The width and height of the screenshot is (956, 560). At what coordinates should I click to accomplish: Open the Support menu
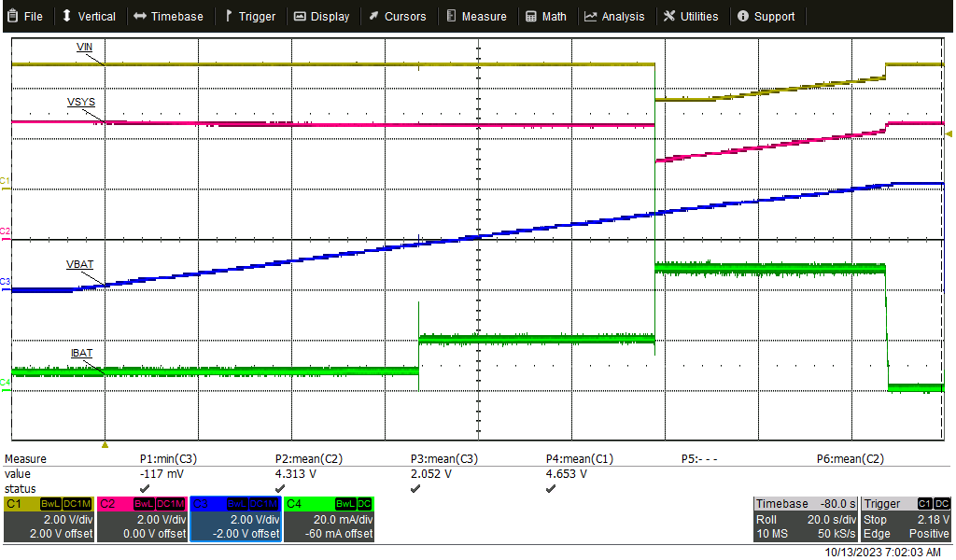pyautogui.click(x=767, y=15)
